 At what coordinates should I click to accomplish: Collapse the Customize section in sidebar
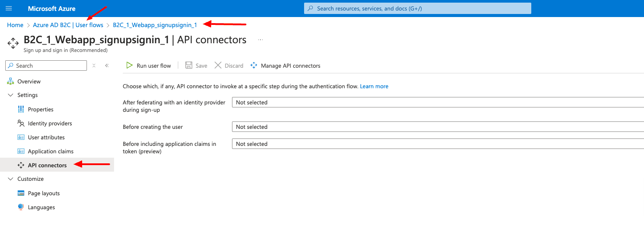click(11, 179)
